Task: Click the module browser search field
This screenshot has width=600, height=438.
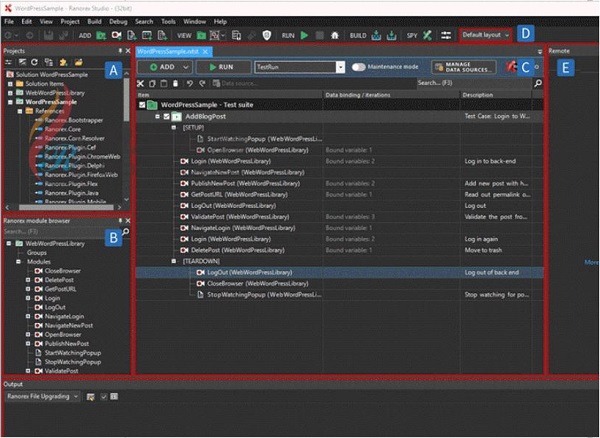Action: point(50,231)
